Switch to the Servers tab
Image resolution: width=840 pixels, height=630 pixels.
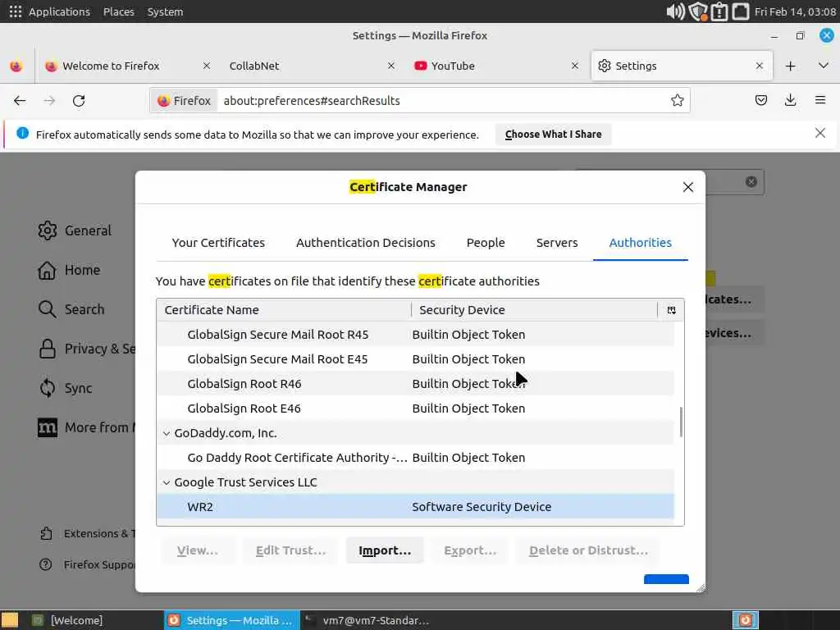coord(557,243)
